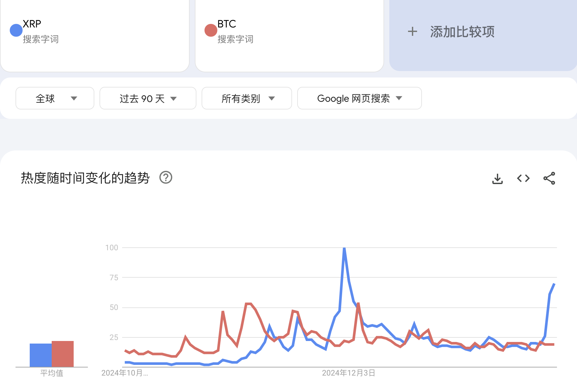Open the Google 网页搜索 type dropdown
This screenshot has width=577, height=392.
point(359,98)
